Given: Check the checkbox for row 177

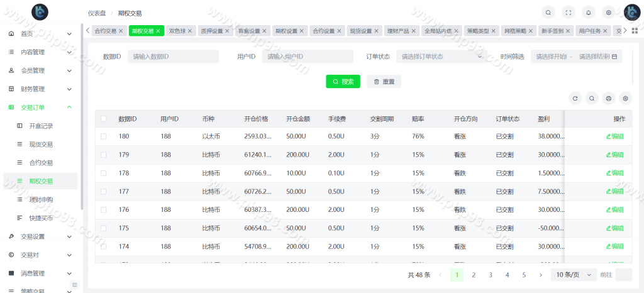Looking at the screenshot, I should click(104, 191).
